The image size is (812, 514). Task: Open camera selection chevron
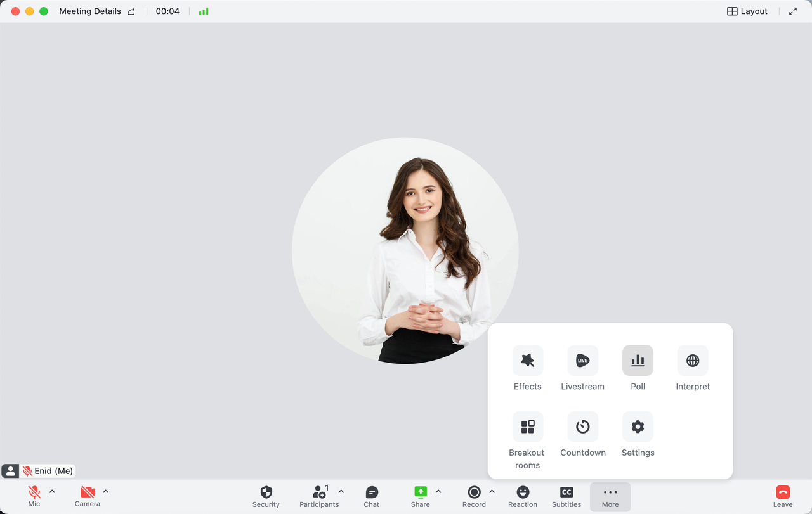click(x=105, y=491)
